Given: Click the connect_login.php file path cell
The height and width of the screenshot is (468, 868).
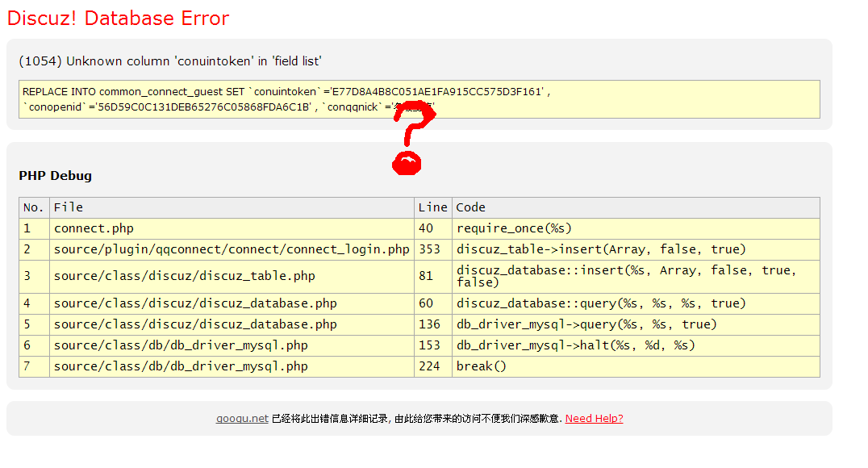Looking at the screenshot, I should (232, 250).
